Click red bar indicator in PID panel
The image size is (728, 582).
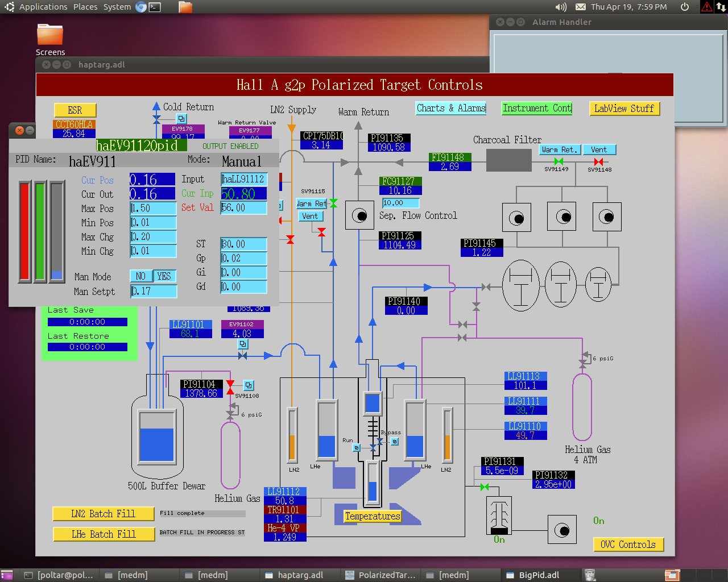24,231
